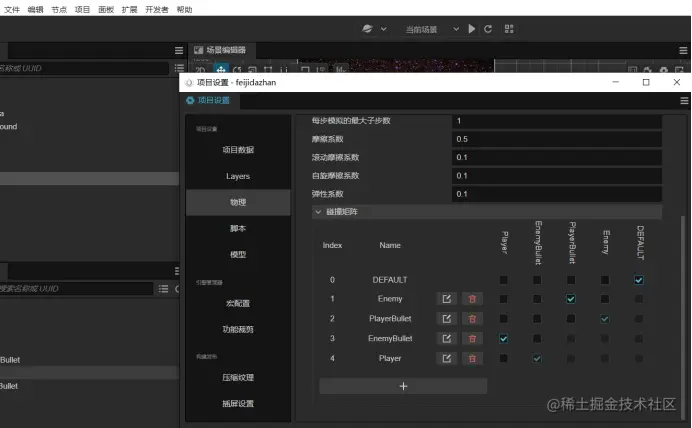Viewport: 692px width, 428px height.
Task: Click the 滚动摩擦系数 value field
Action: point(557,157)
